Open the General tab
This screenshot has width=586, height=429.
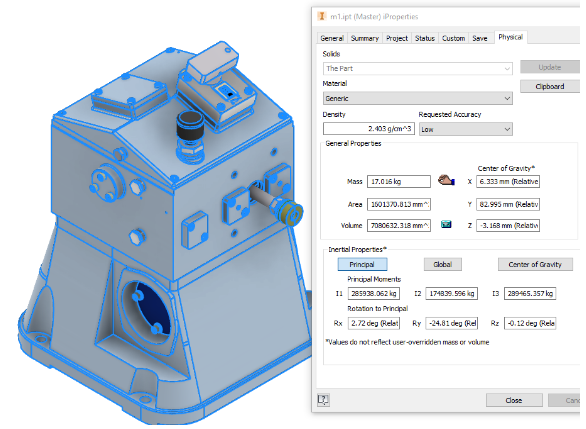click(x=332, y=38)
